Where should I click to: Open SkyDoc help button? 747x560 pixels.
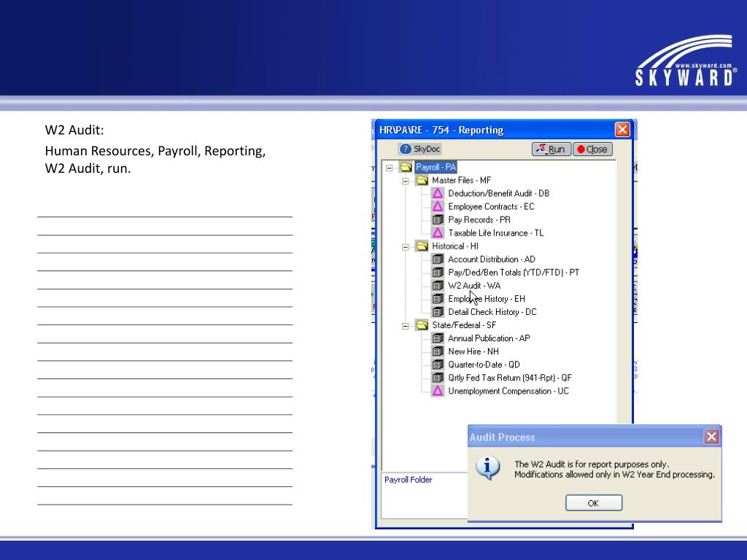tap(419, 149)
